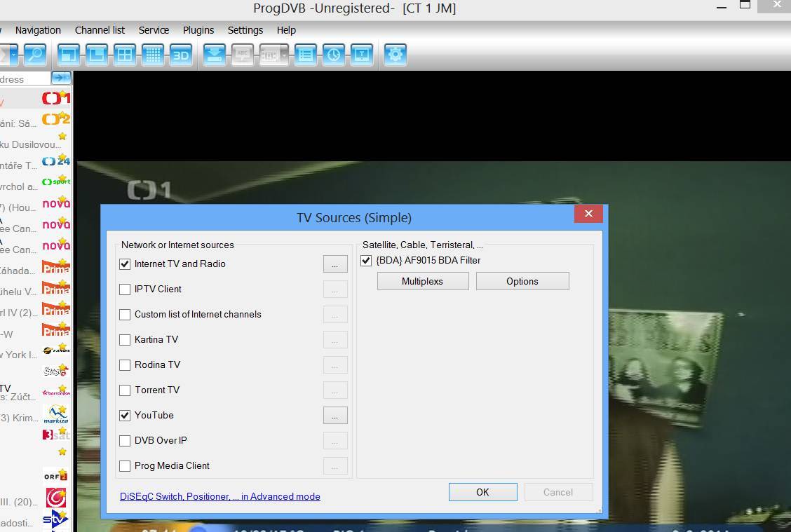This screenshot has height=532, width=791.
Task: Enable the Prog Media Client checkbox
Action: (x=125, y=466)
